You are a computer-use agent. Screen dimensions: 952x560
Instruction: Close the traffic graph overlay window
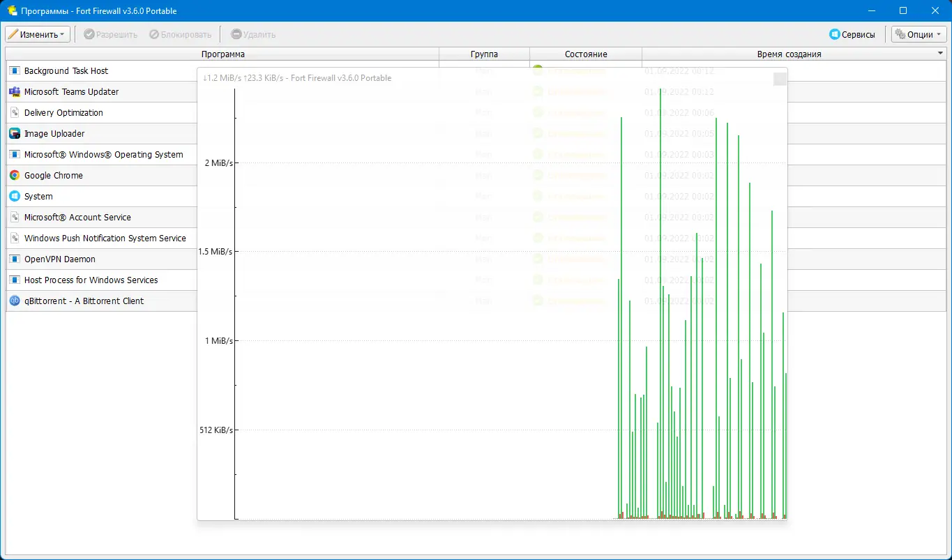click(780, 79)
